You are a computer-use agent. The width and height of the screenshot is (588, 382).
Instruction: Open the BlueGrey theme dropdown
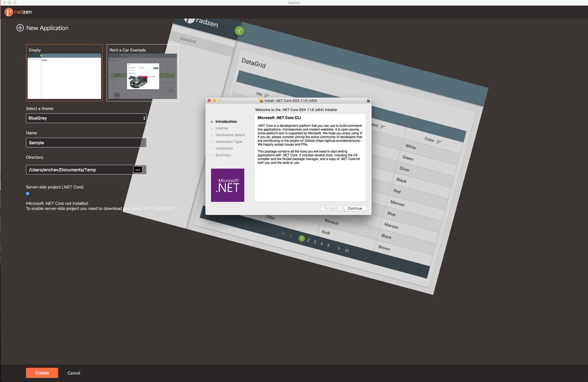coord(86,118)
